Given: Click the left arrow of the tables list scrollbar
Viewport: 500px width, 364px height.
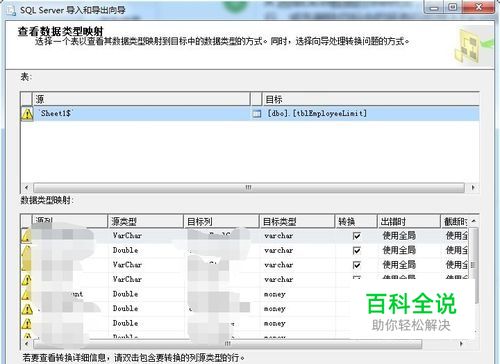Looking at the screenshot, I should click(27, 188).
